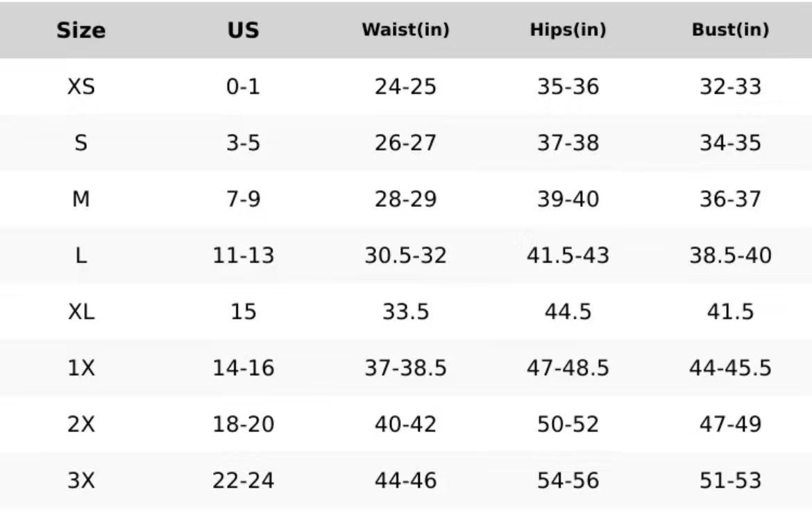812x530 pixels.
Task: Click the hips value 39-40
Action: tap(568, 200)
